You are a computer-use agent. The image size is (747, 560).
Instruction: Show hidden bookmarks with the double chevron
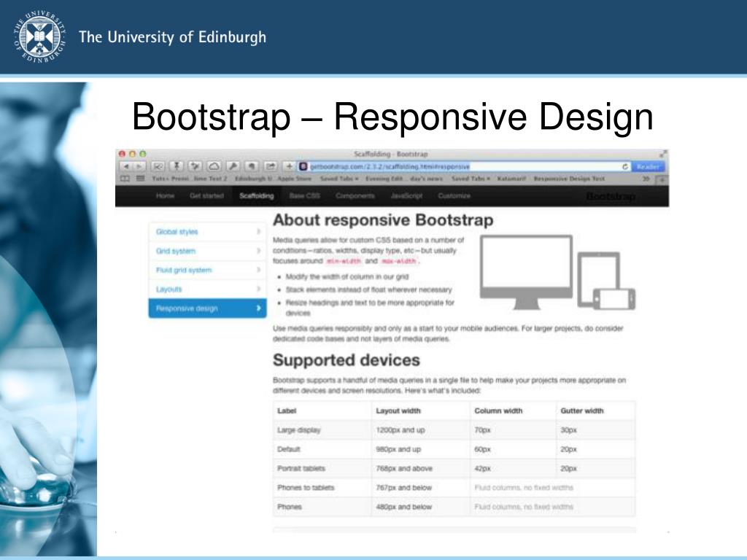pyautogui.click(x=646, y=179)
